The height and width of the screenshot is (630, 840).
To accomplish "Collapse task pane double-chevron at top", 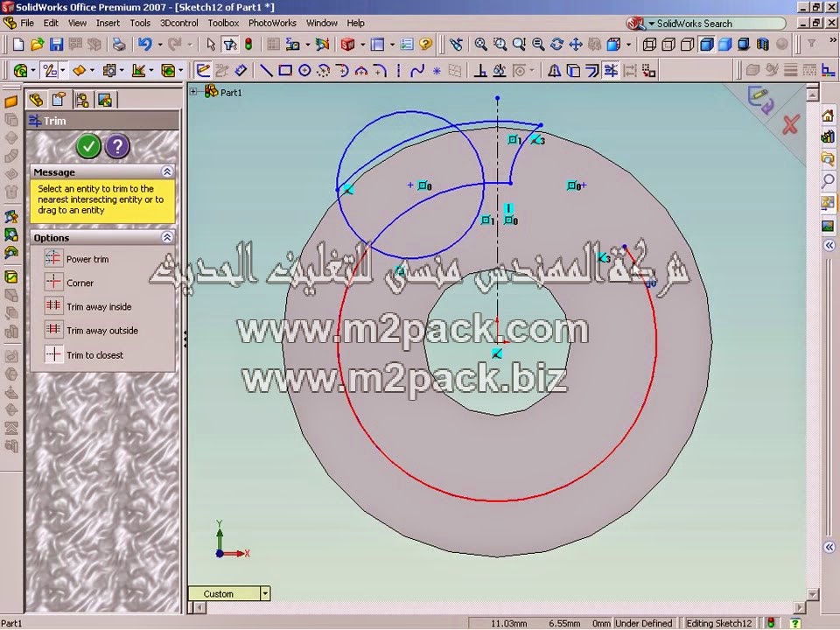I will 829,246.
